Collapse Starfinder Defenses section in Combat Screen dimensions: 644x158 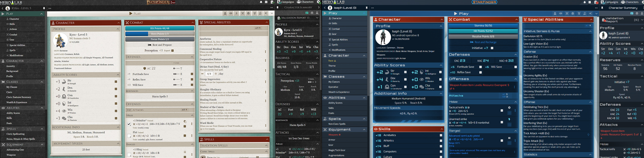[515, 55]
